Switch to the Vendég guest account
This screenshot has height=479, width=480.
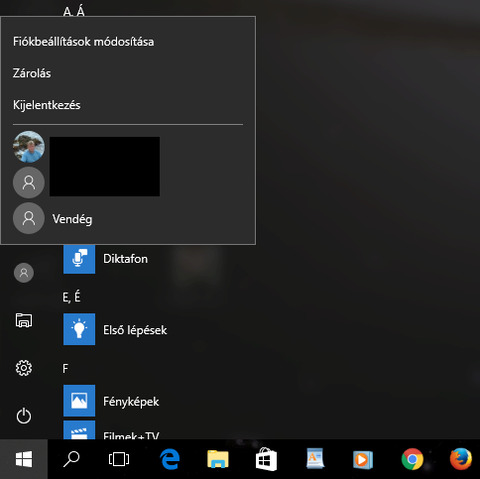pyautogui.click(x=53, y=218)
